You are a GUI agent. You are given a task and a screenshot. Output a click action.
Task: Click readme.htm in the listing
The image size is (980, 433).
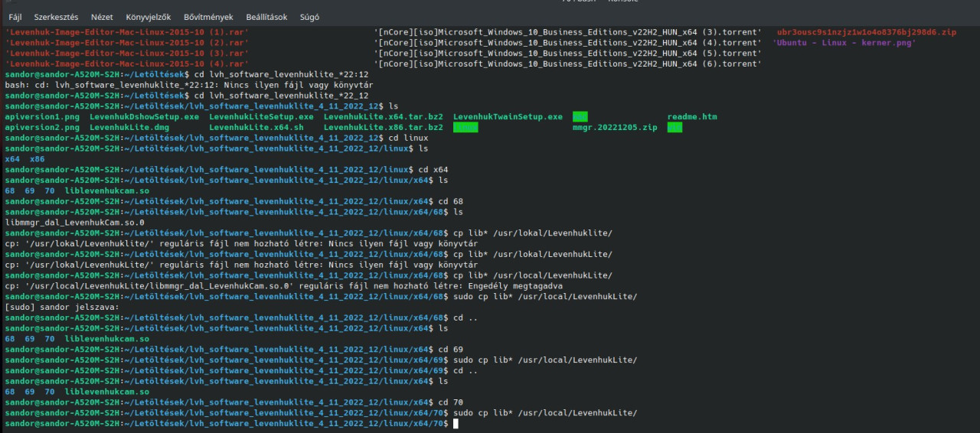(692, 117)
